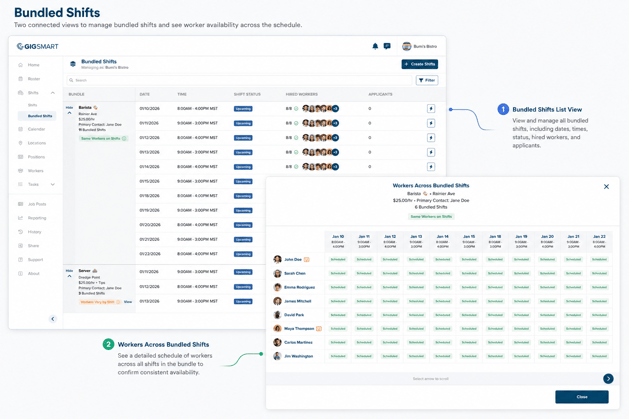Click the About info icon

20,273
